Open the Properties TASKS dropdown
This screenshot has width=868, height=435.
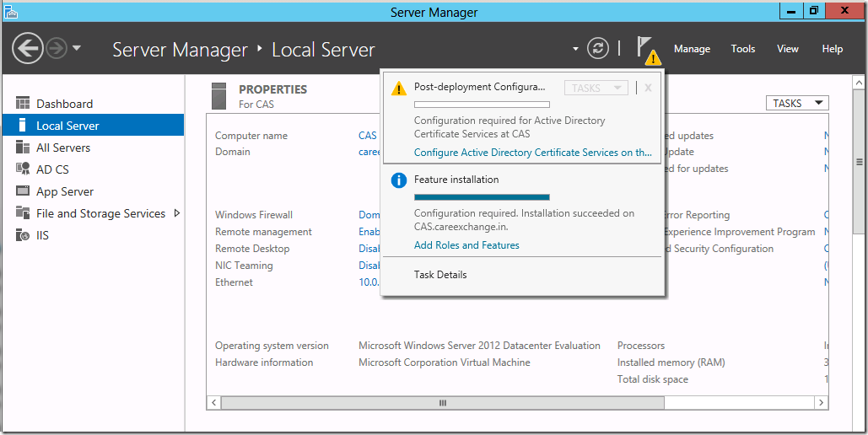click(x=797, y=103)
